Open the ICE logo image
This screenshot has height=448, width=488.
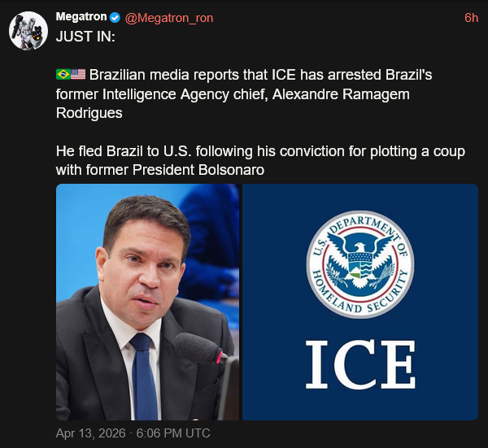(359, 302)
